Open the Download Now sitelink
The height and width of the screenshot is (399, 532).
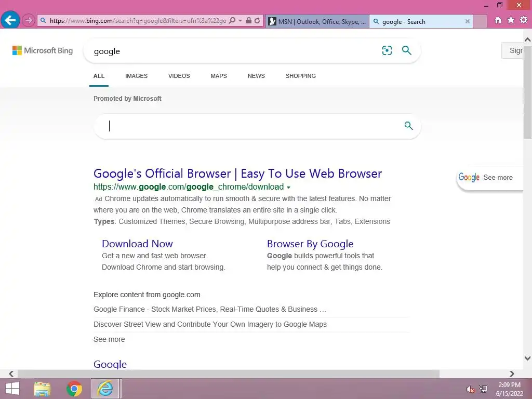tap(137, 244)
